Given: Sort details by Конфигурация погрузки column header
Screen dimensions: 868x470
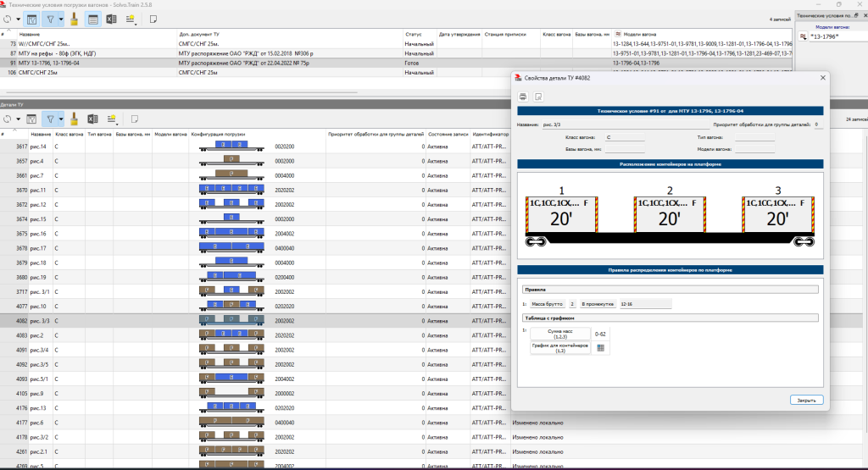Looking at the screenshot, I should (x=218, y=135).
